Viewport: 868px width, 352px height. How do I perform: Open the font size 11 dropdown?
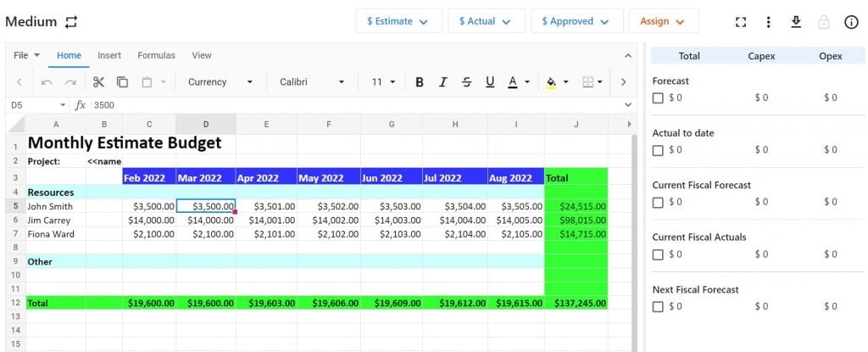click(384, 82)
